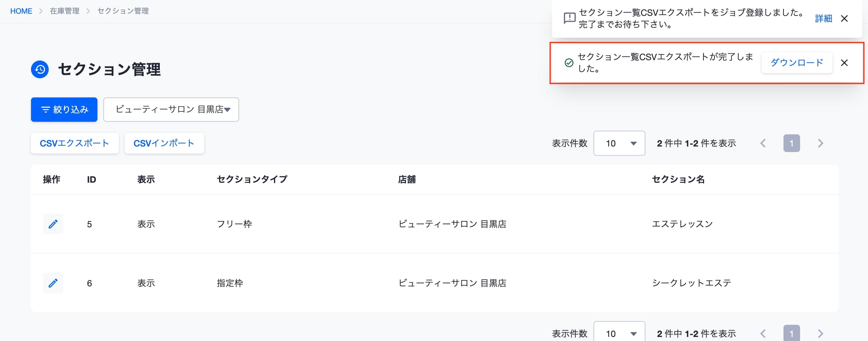This screenshot has width=868, height=341.
Task: Click the bottom previous page chevron
Action: 763,334
